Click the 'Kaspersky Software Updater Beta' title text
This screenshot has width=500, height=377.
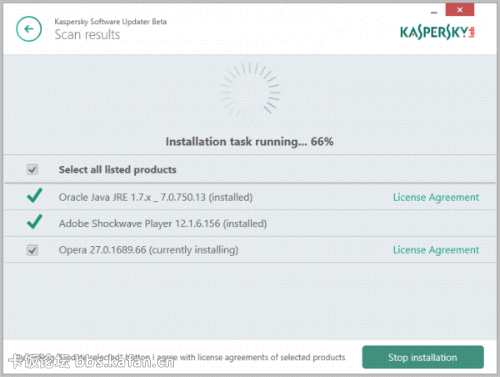click(x=111, y=22)
